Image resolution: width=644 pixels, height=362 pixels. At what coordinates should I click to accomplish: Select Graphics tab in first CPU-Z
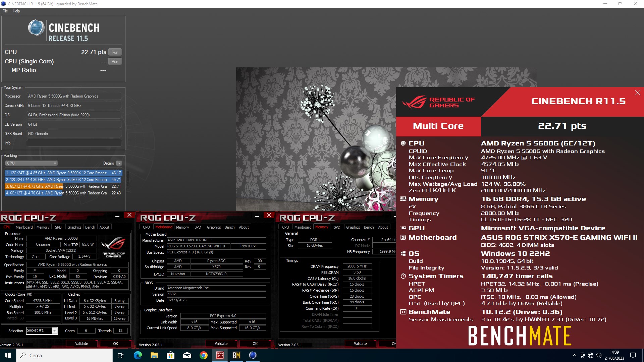coord(74,227)
